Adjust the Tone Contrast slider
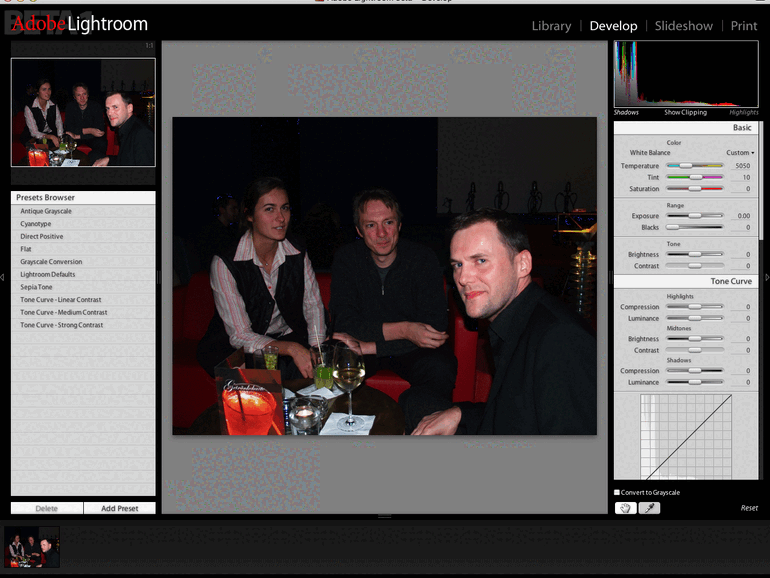Screen dimensions: 770x578 [694, 266]
